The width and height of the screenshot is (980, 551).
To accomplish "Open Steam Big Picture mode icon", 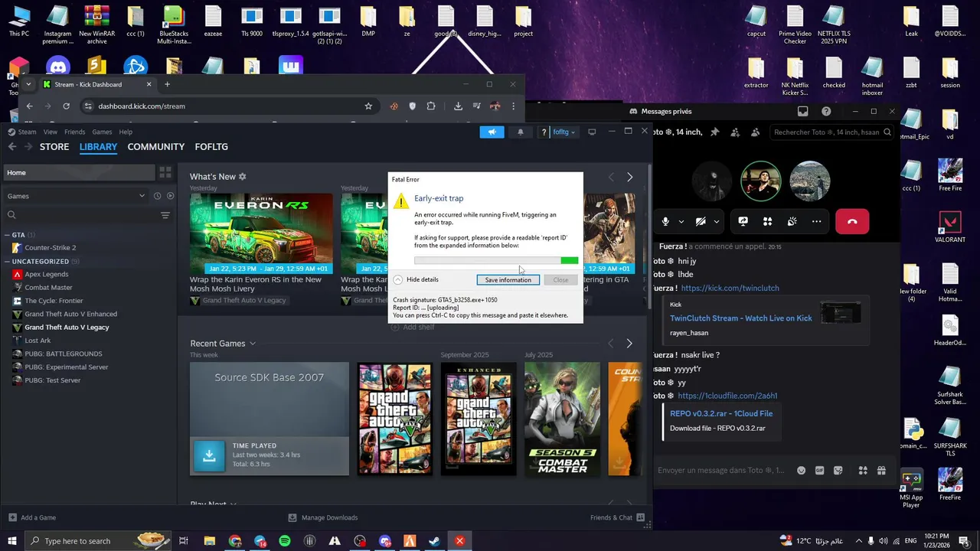I will (x=592, y=132).
